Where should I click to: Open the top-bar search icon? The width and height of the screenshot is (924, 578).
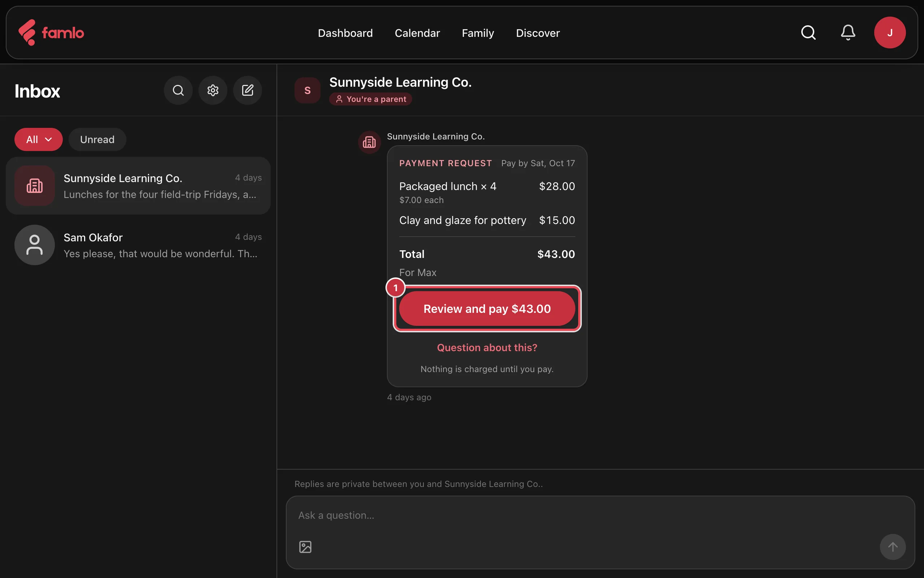click(x=808, y=33)
